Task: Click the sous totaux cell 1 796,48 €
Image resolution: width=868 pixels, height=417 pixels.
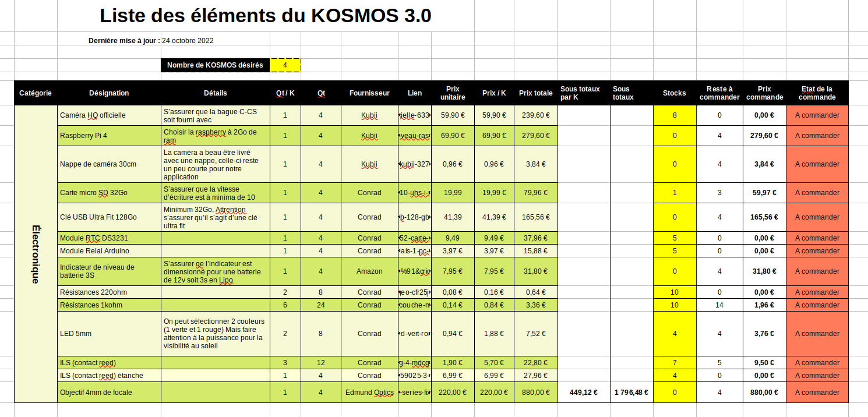Action: tap(631, 393)
